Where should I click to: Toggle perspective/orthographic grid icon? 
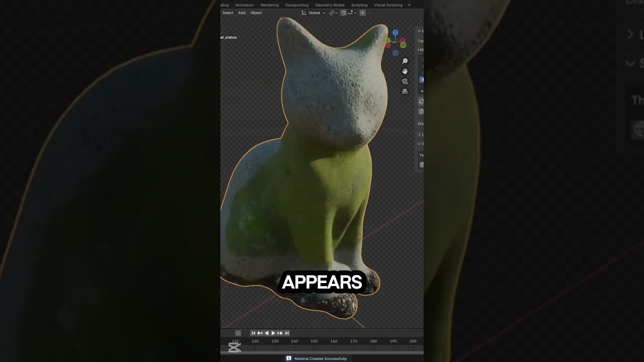(x=405, y=91)
